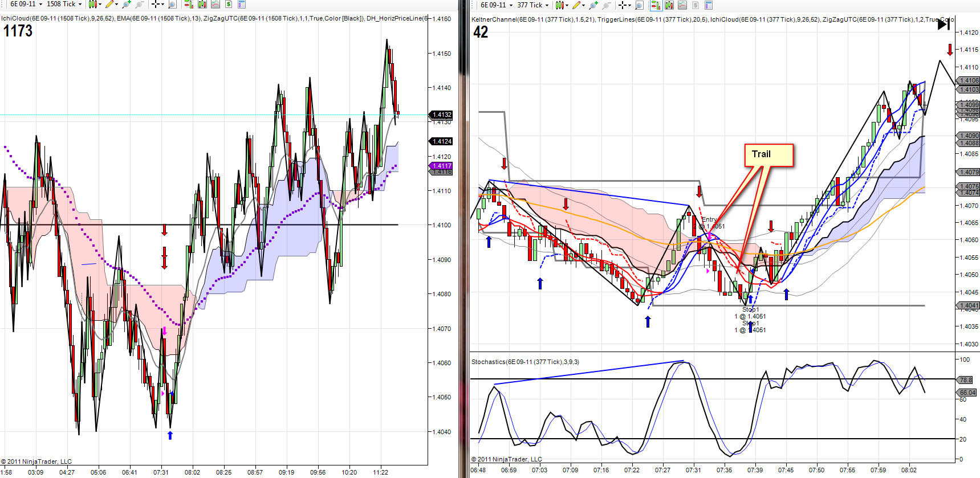The width and height of the screenshot is (980, 478).
Task: Click the 78.8 stochastics value marker
Action: coord(965,380)
